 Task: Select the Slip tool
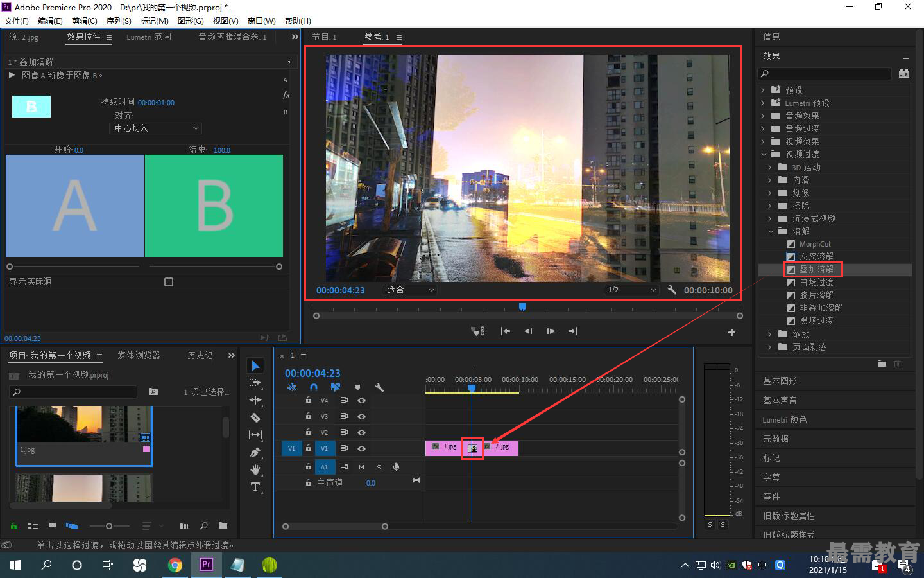255,435
